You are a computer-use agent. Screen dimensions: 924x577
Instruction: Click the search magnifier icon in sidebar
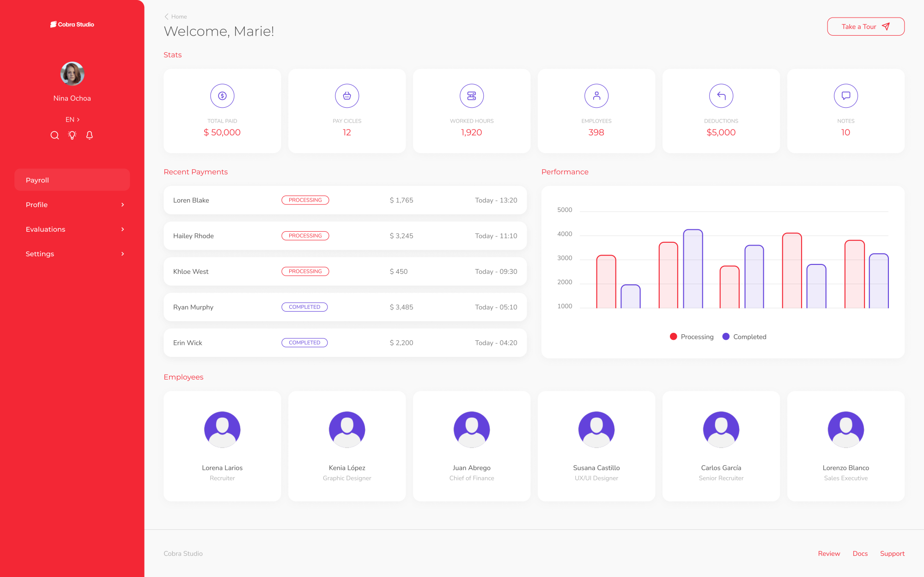[x=55, y=135]
